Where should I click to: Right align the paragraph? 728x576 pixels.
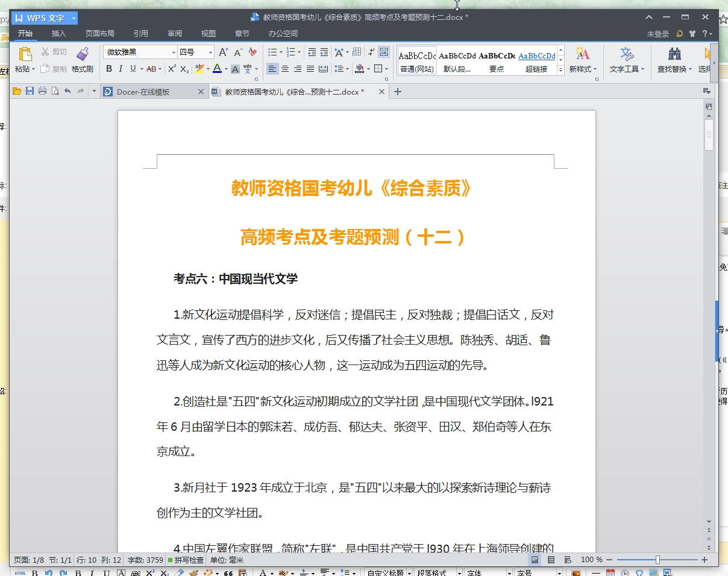tap(298, 69)
